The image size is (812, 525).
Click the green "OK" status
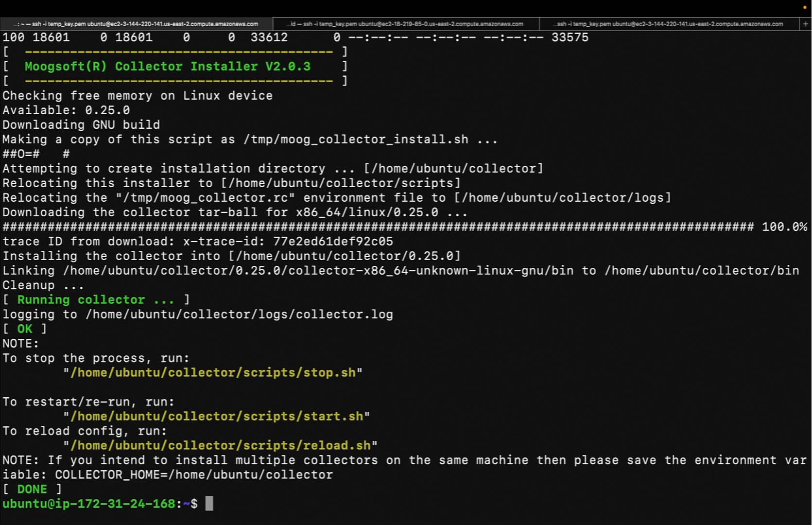pos(25,329)
